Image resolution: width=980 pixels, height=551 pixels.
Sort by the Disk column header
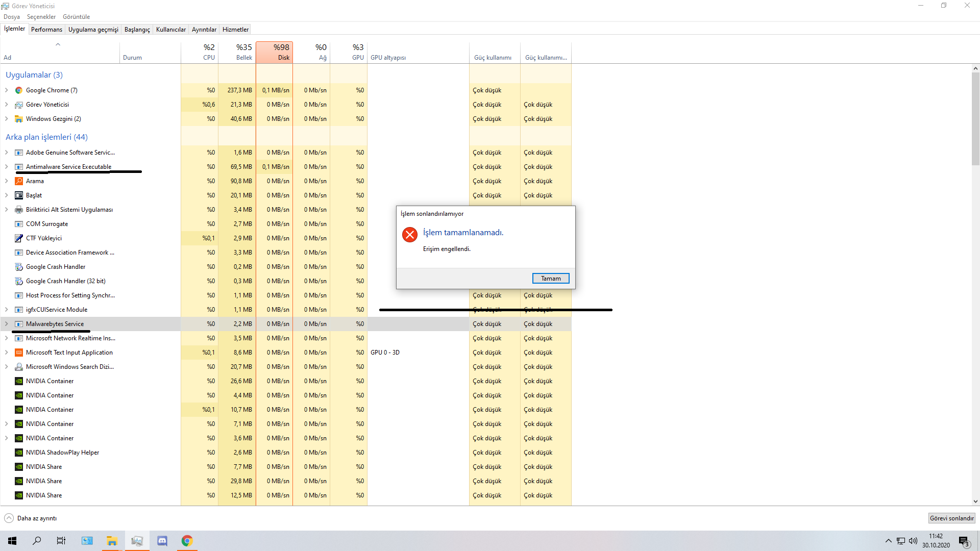[275, 53]
